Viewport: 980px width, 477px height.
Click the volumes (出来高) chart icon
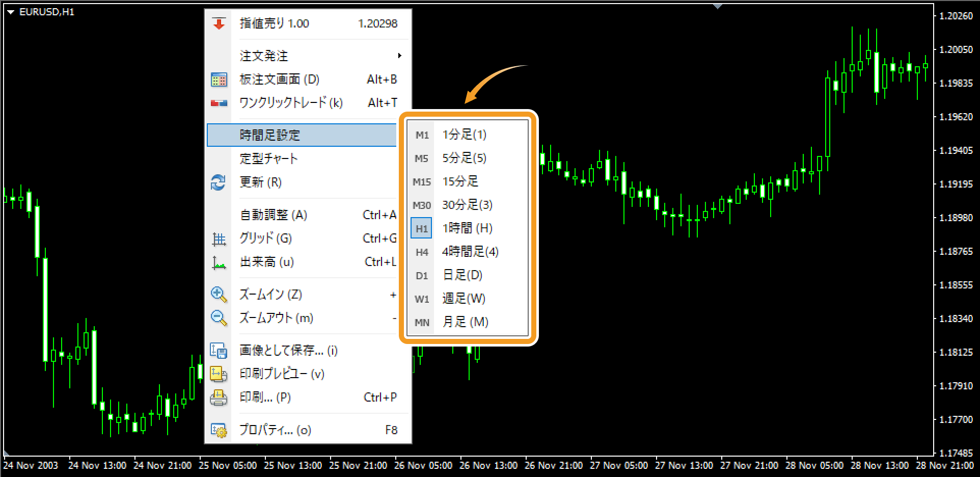219,262
